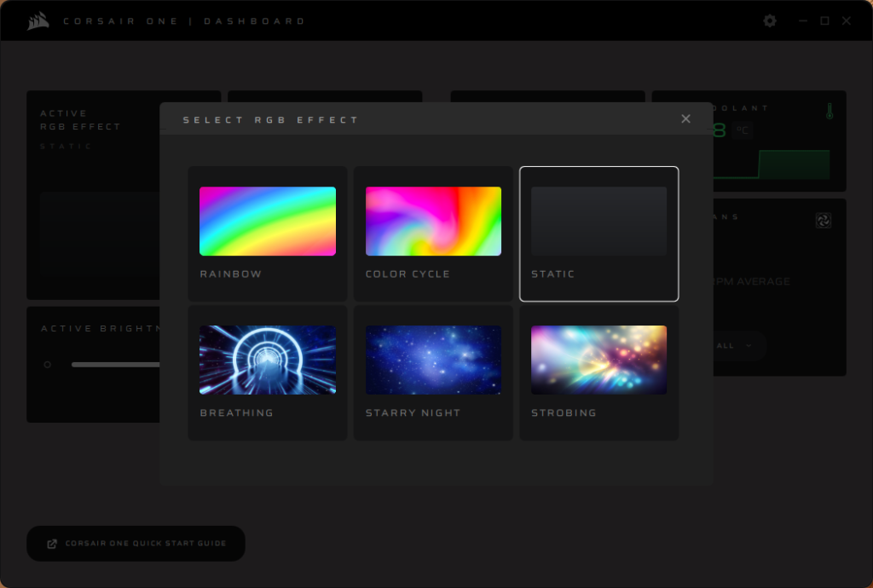Select the Strobing effect thumbnail
Viewport: 873px width, 588px height.
tap(599, 360)
